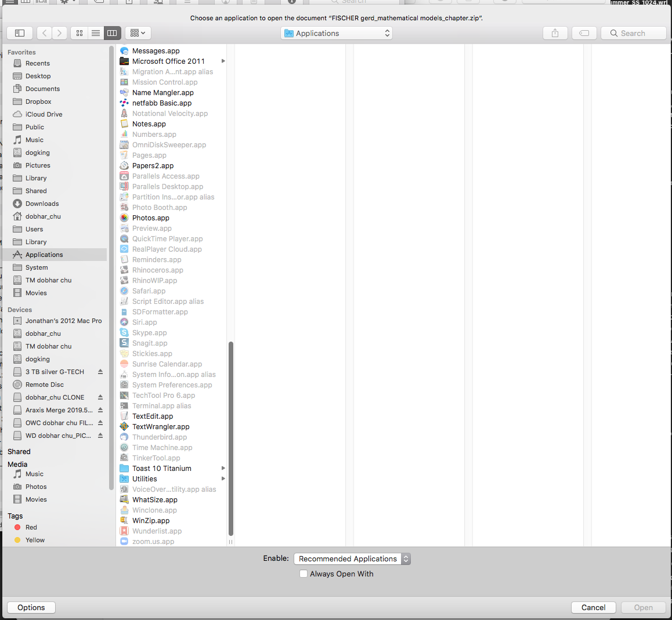
Task: Open Users folder in the sidebar
Action: pos(34,229)
